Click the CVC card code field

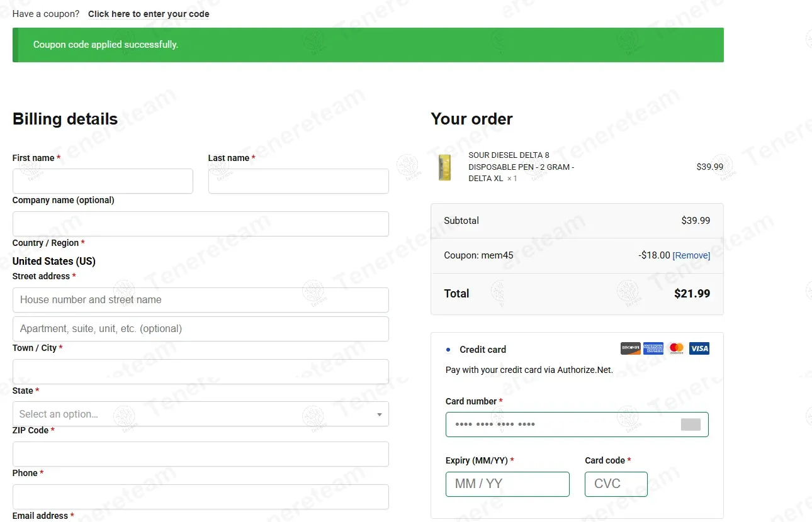[616, 484]
